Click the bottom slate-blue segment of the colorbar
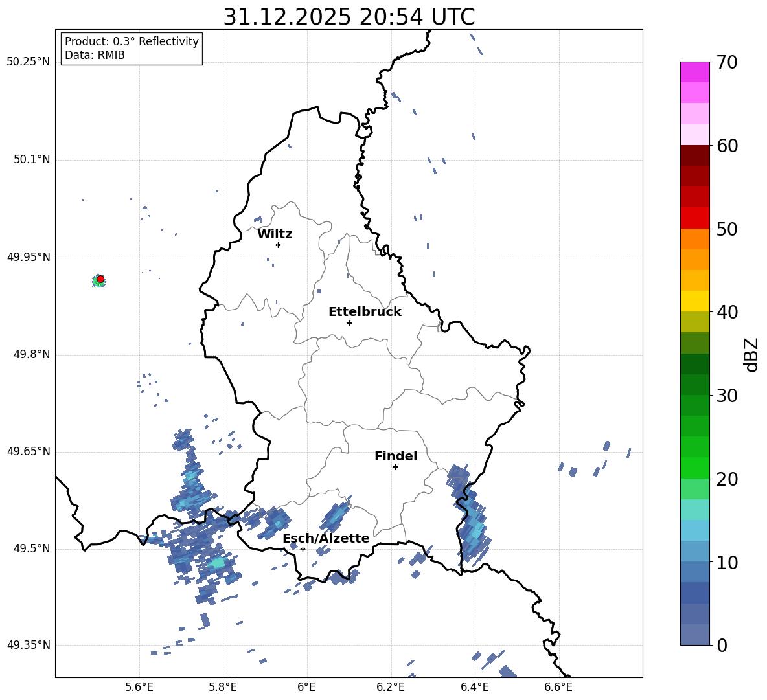Screen dimensions: 767x700 694,635
